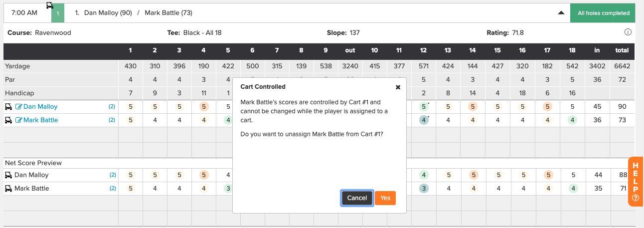
Task: Select Dan Malloy's hole 14 score cell
Action: click(x=472, y=107)
